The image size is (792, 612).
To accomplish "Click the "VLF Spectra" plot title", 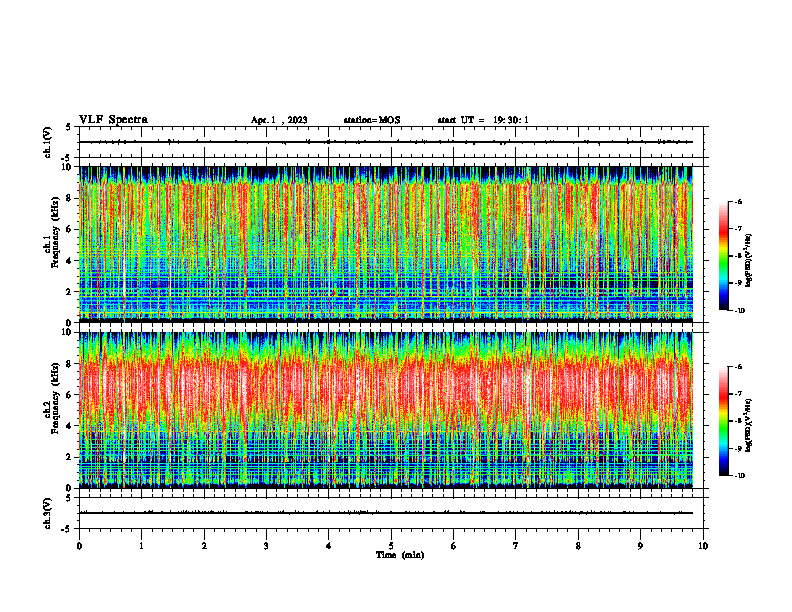I will (113, 120).
